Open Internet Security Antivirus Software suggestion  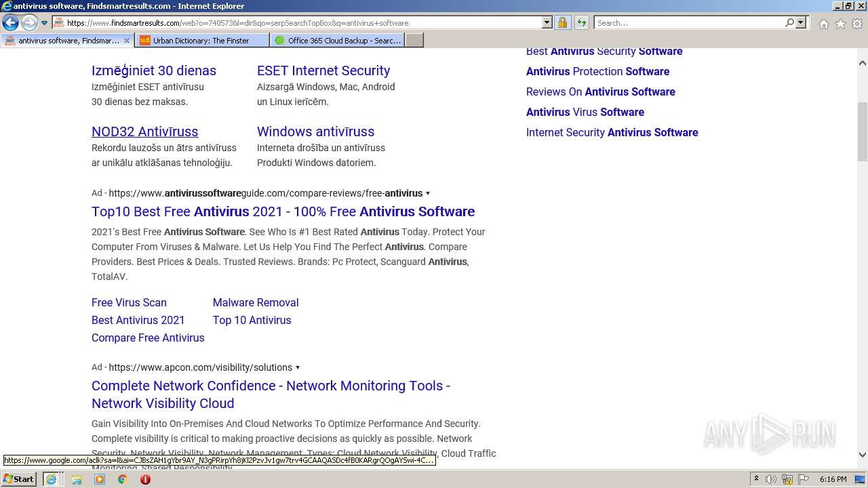point(612,132)
